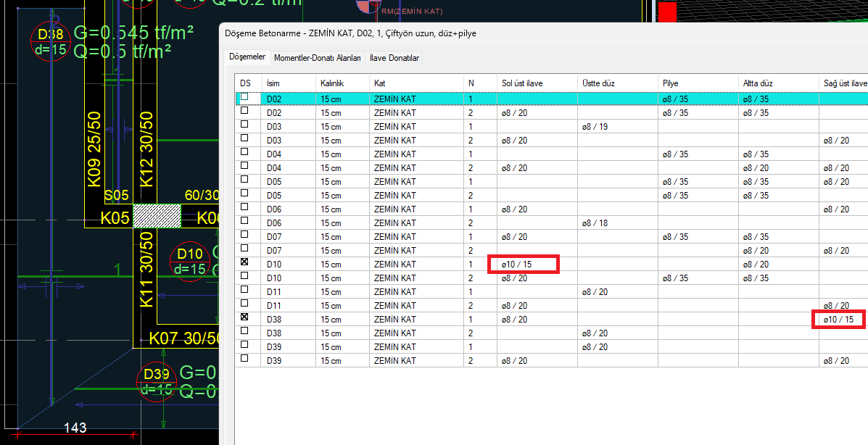Select the G=0.545 tf/m² load text
The width and height of the screenshot is (868, 445).
(x=133, y=33)
